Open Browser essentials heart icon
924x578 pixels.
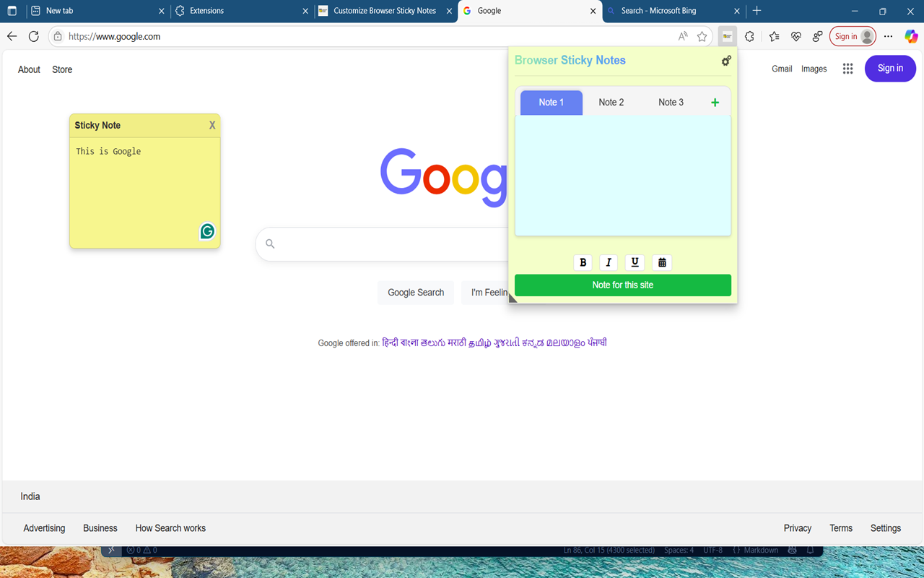tap(796, 36)
